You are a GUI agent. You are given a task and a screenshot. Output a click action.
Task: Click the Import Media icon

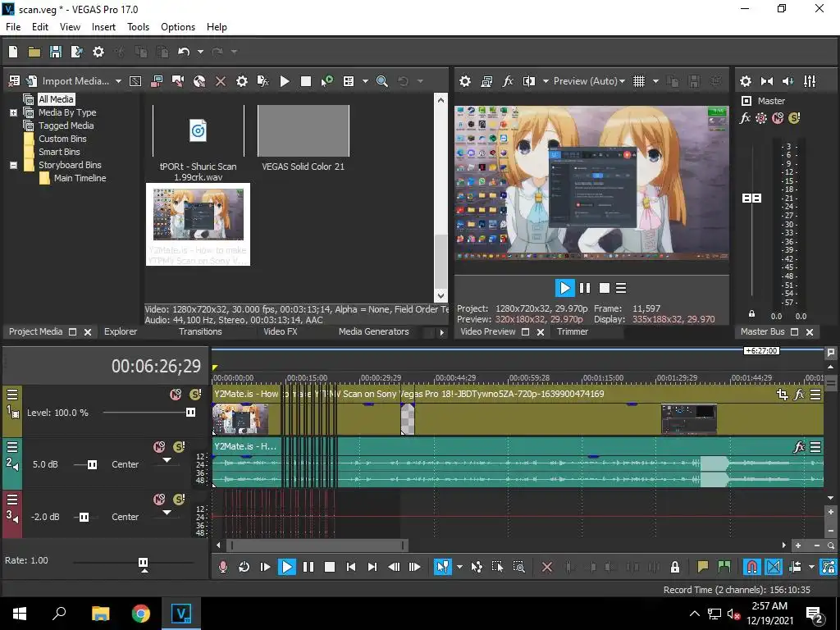pyautogui.click(x=32, y=81)
